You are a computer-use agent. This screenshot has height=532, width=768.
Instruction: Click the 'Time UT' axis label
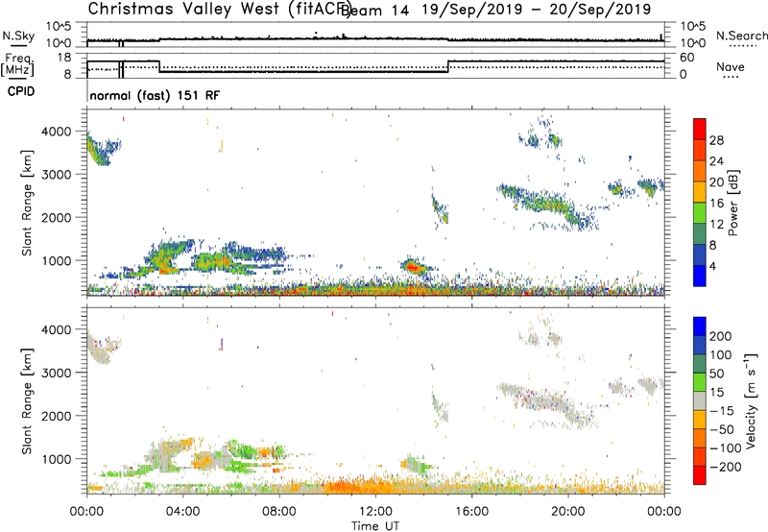pos(375,526)
